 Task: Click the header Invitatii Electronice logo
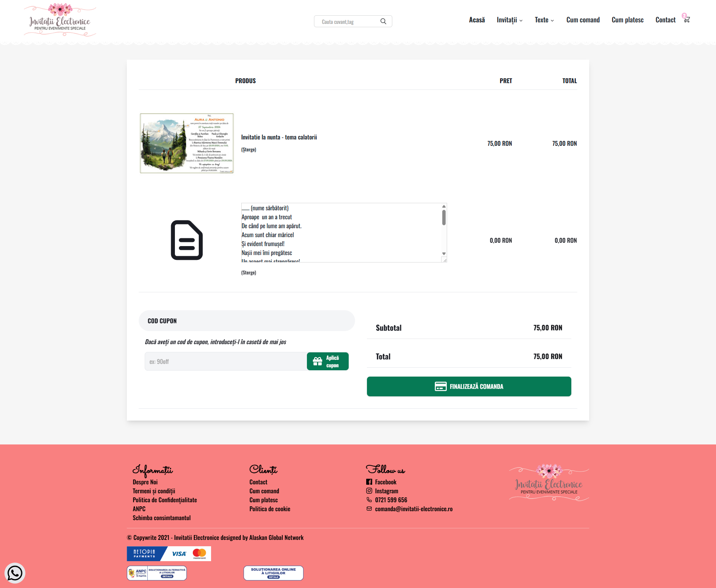coord(60,21)
